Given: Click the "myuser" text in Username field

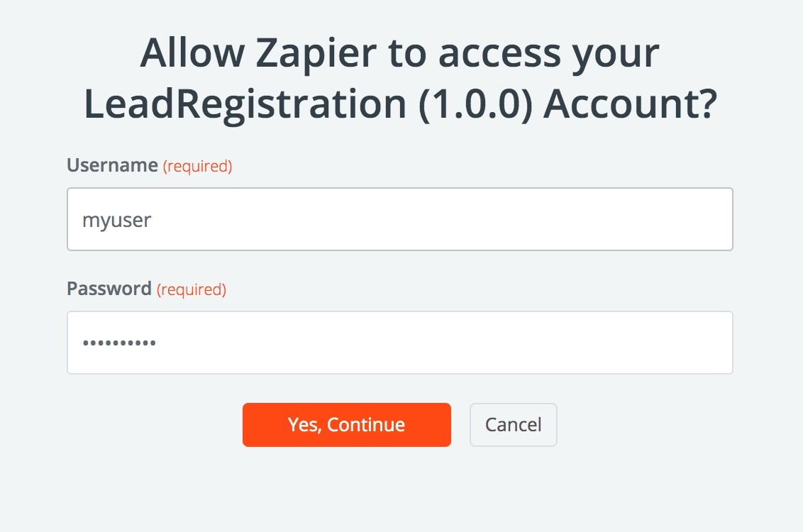Looking at the screenshot, I should tap(117, 220).
